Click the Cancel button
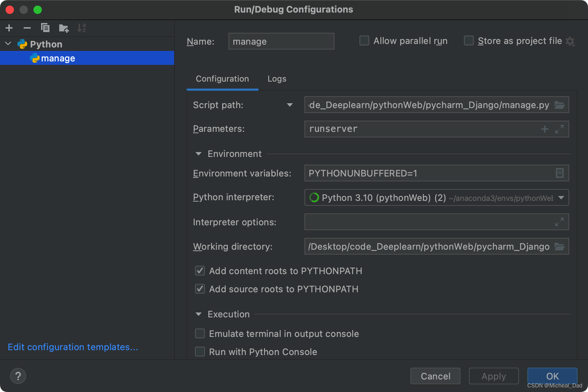The image size is (588, 392). pyautogui.click(x=435, y=376)
